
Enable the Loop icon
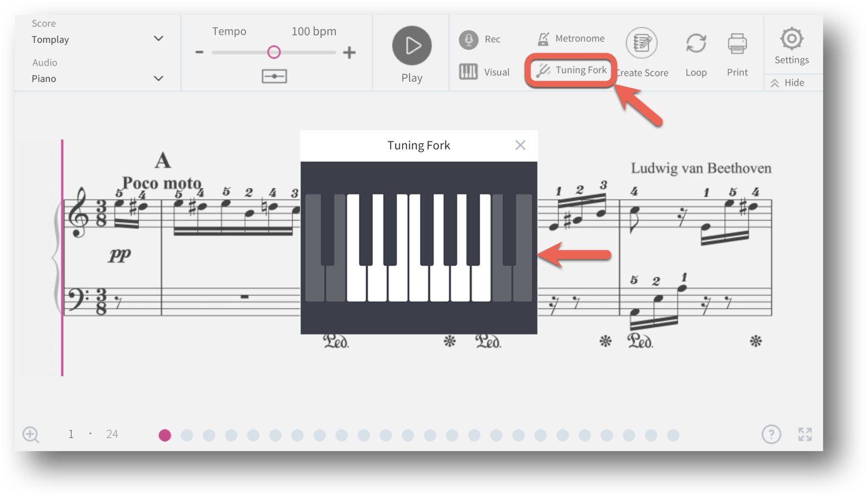(x=695, y=43)
